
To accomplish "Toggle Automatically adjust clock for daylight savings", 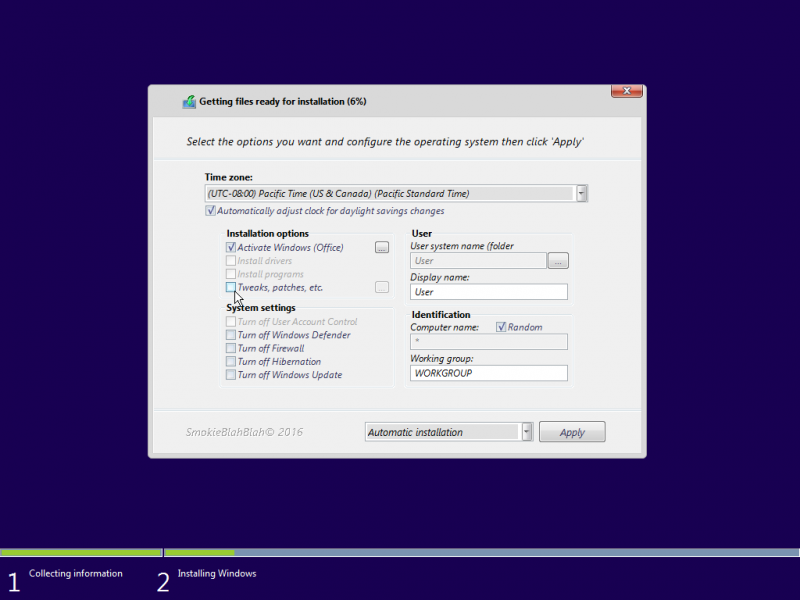I will [210, 211].
